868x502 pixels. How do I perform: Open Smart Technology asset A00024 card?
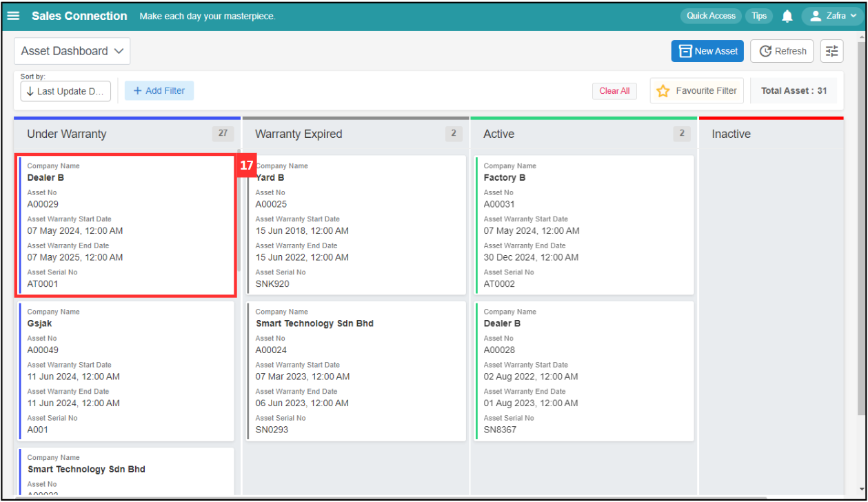tap(357, 371)
